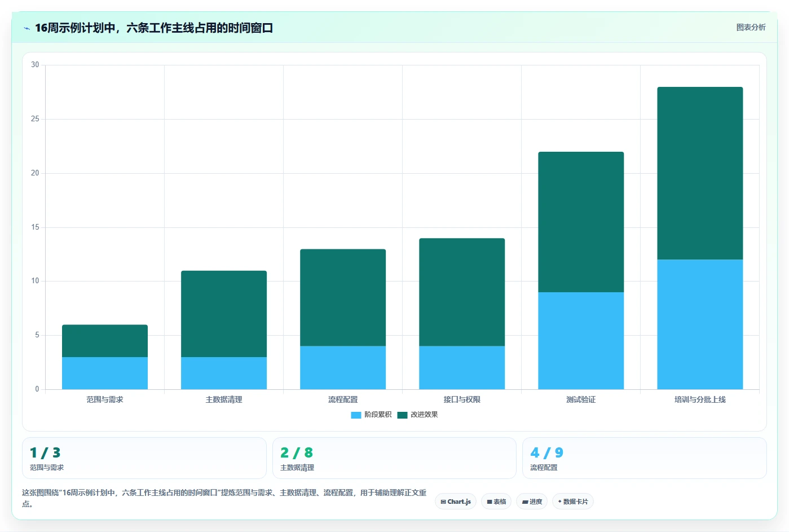Click the green bar segment for 流程配置
This screenshot has width=789, height=532.
click(x=343, y=297)
